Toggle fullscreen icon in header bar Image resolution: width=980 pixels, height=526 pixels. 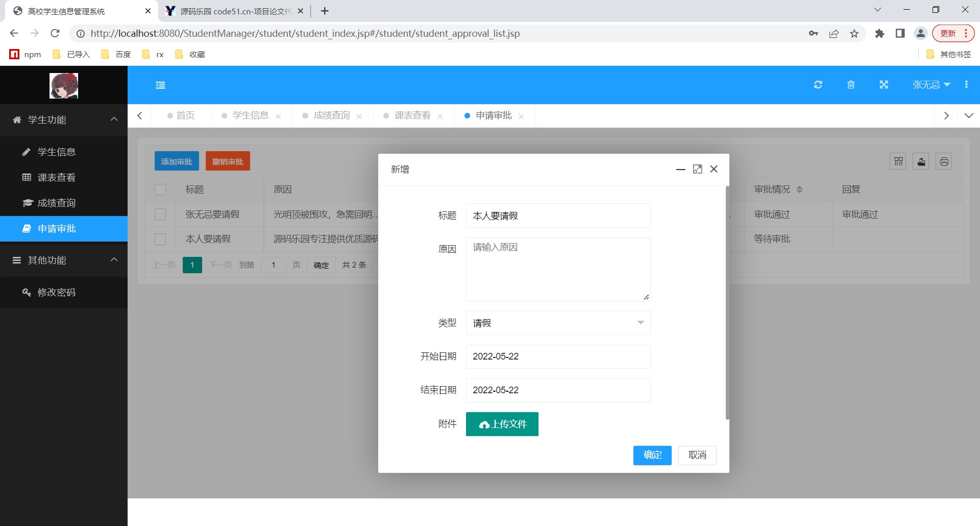[x=884, y=85]
